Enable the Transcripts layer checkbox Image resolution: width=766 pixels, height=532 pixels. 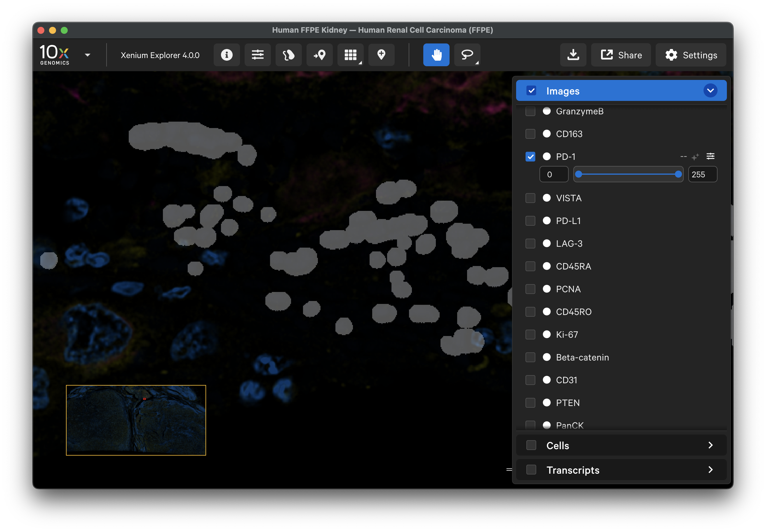click(532, 470)
